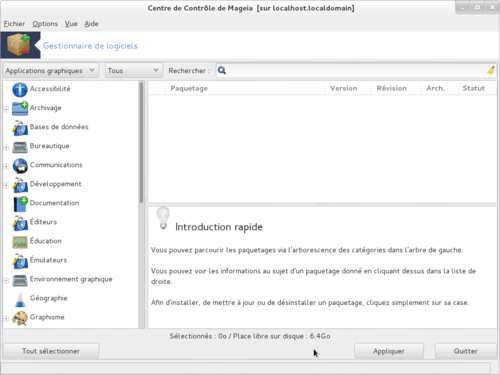This screenshot has width=500, height=375.
Task: Sort by the Paquetage column header
Action: (244, 88)
